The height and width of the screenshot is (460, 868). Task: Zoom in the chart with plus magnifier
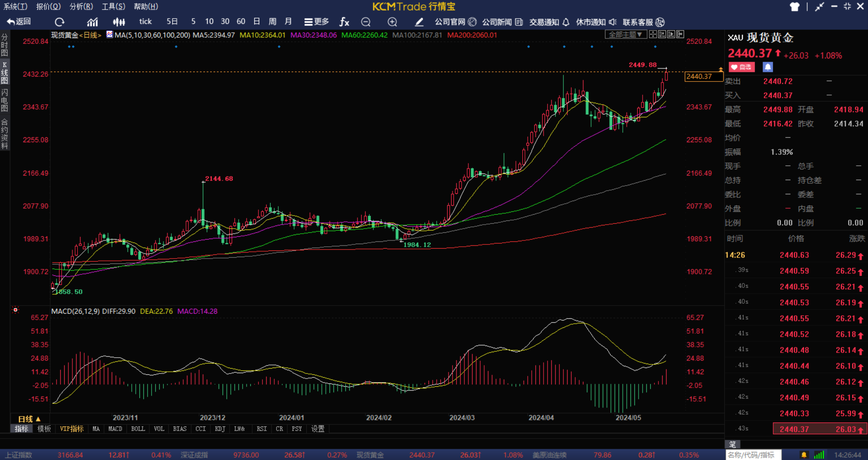(x=392, y=22)
